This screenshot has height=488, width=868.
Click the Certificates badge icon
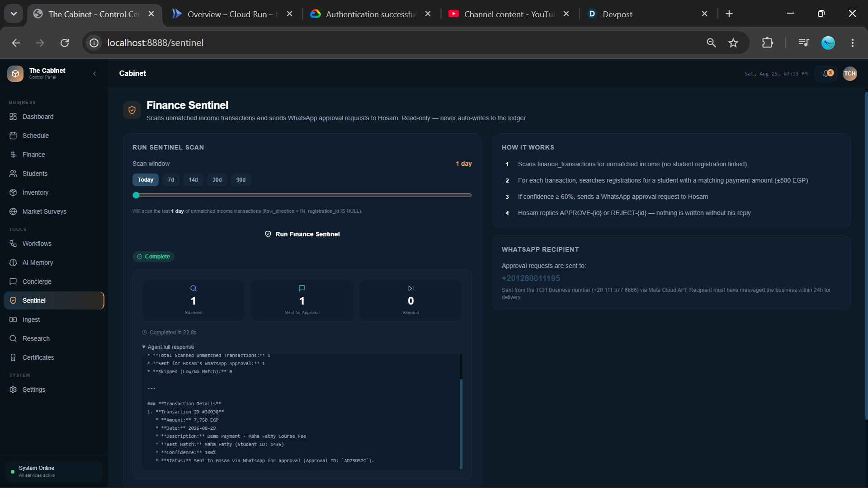click(13, 357)
